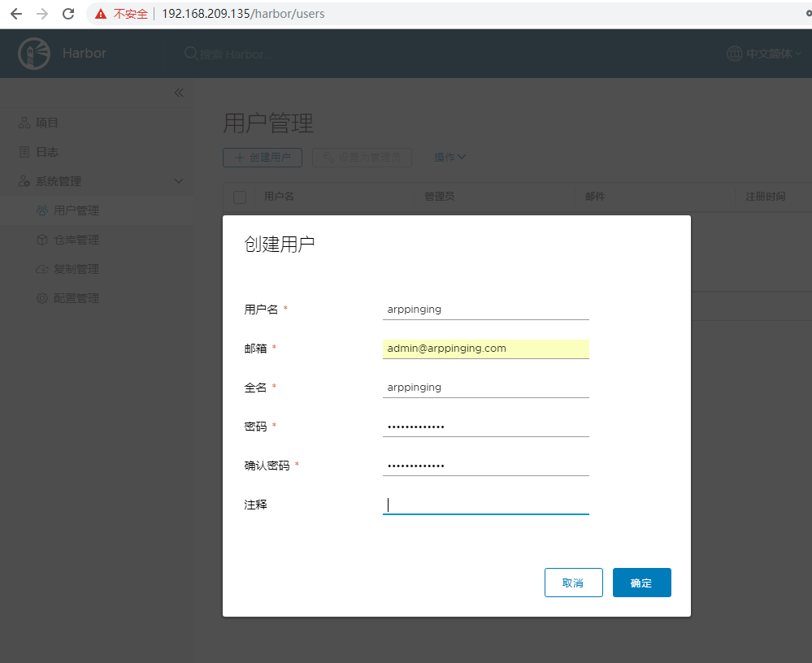Click the 创建用户 create user button
This screenshot has height=663, width=812.
[263, 158]
